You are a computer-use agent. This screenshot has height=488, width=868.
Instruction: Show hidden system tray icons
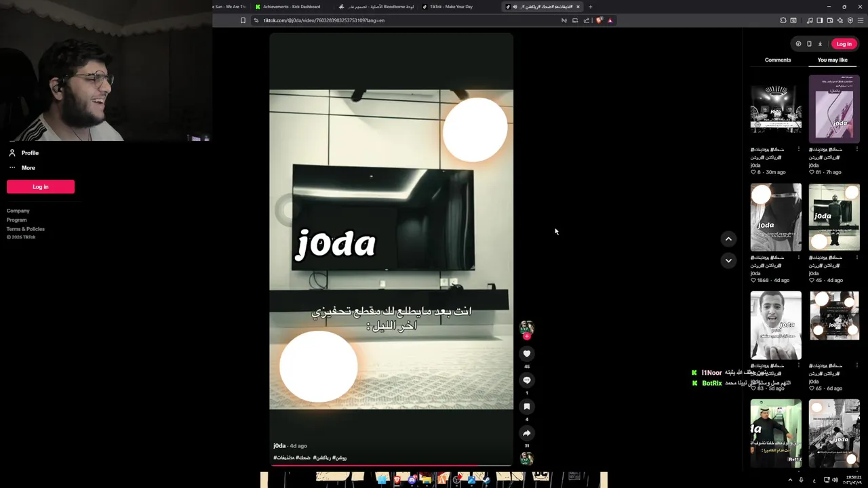pyautogui.click(x=790, y=480)
